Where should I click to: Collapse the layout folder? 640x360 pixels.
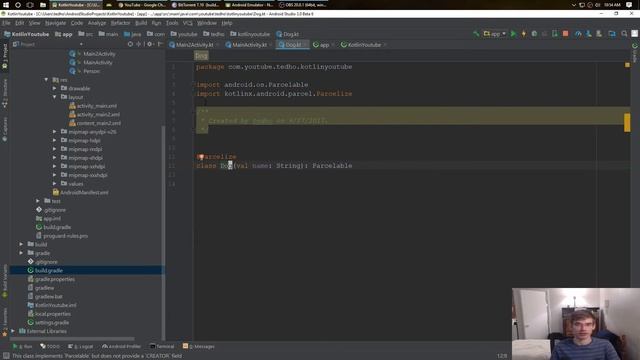pyautogui.click(x=54, y=97)
